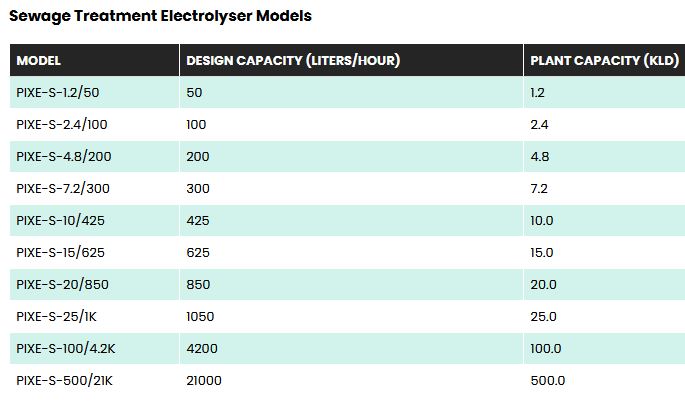The width and height of the screenshot is (685, 407).
Task: Click the MODEL column header
Action: 39,60
